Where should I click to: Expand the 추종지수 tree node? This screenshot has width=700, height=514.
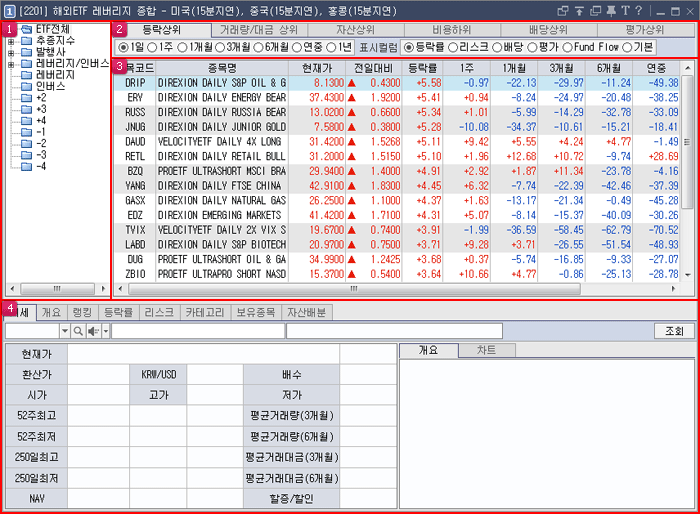click(11, 41)
